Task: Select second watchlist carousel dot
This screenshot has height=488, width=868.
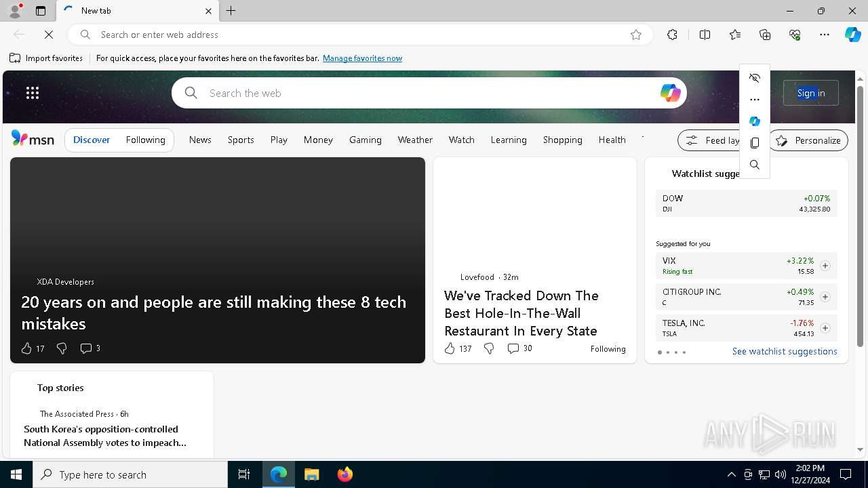Action: click(667, 352)
